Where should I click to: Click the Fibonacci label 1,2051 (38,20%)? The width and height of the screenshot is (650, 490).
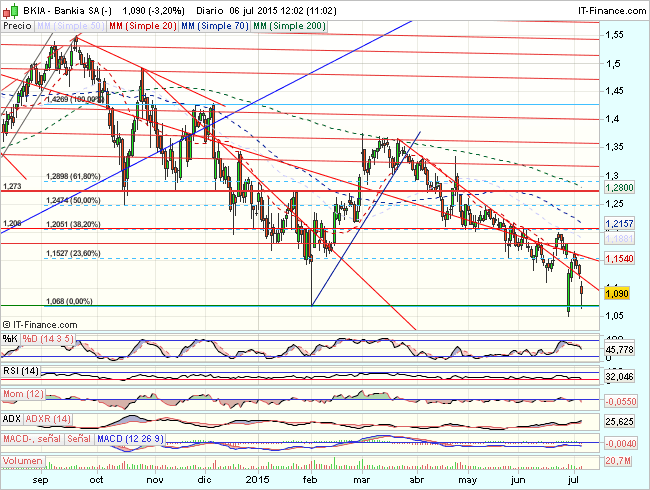[x=73, y=224]
